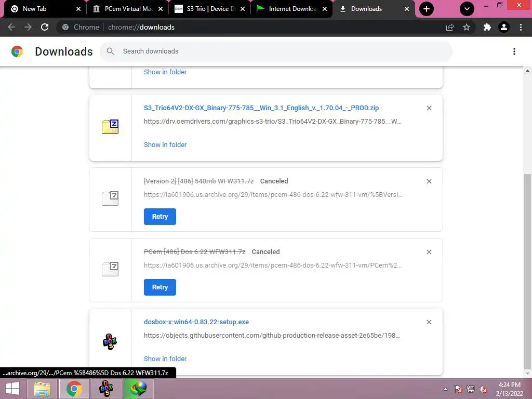532x399 pixels.
Task: Click the Canceled label of PCem 486 download
Action: coord(265,252)
